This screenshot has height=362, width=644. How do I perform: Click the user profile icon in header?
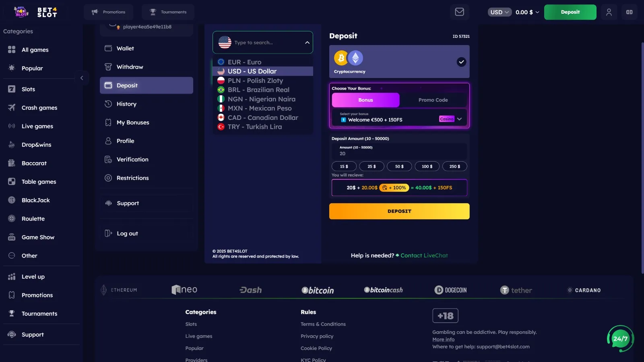tap(609, 12)
